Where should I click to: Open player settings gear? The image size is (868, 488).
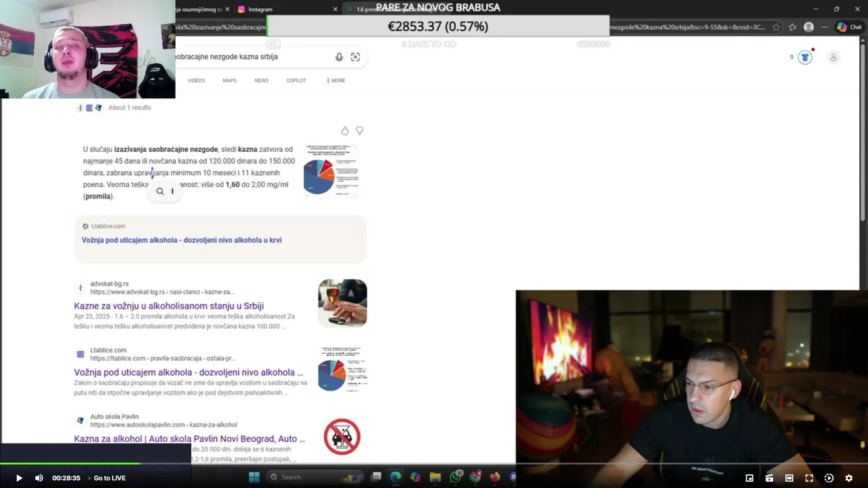(848, 478)
